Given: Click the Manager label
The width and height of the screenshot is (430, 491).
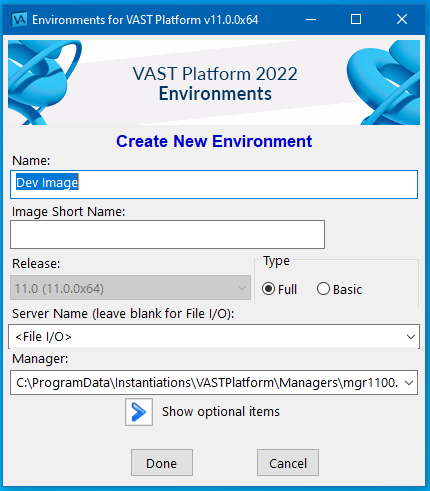Looking at the screenshot, I should click(x=40, y=359).
